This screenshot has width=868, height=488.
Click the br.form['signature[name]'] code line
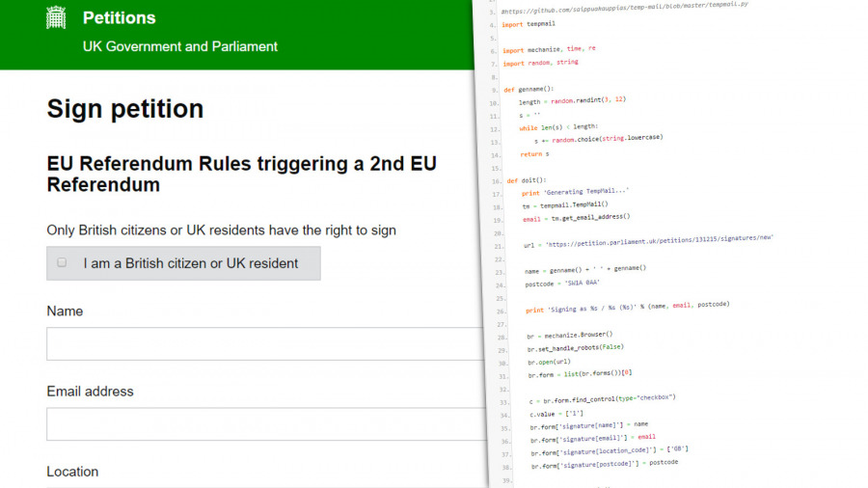[589, 425]
